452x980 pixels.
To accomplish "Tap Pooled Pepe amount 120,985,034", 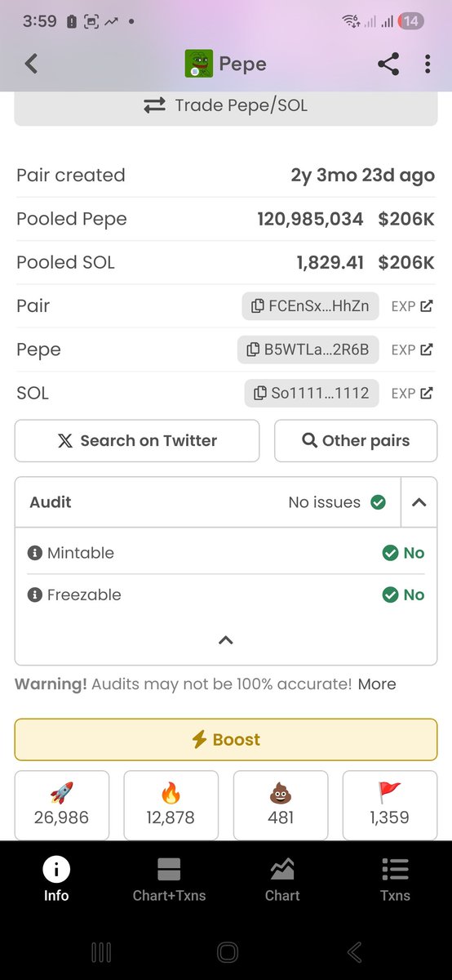I will pyautogui.click(x=310, y=219).
